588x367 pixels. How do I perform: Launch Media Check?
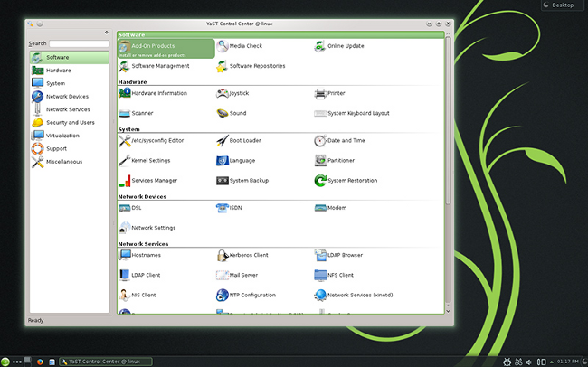coord(239,46)
